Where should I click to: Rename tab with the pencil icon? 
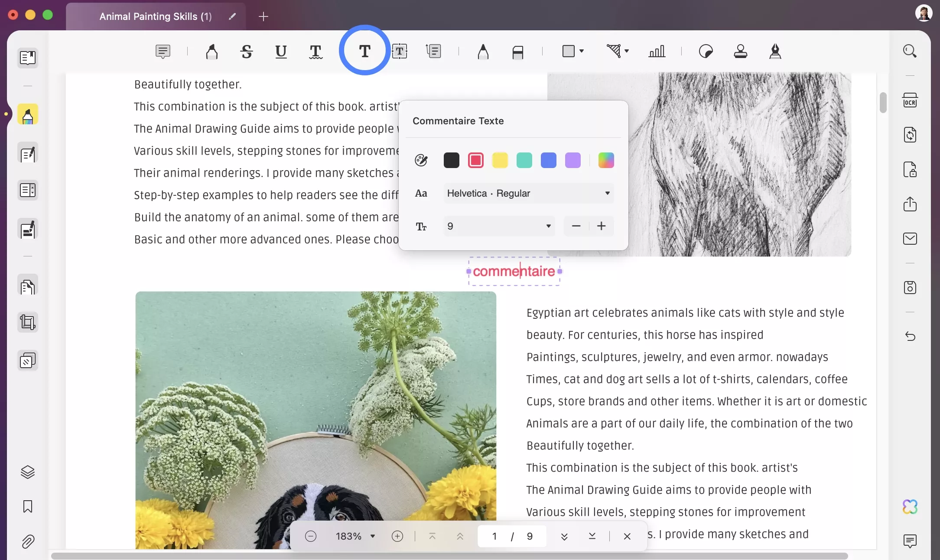[x=232, y=16]
